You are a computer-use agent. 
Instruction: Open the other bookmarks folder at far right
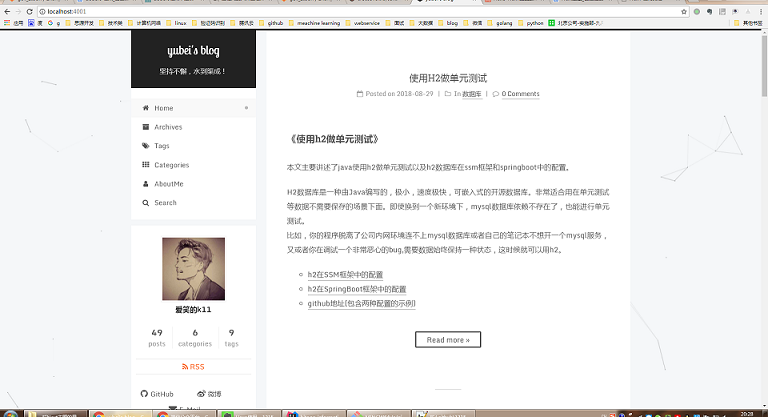(748, 23)
